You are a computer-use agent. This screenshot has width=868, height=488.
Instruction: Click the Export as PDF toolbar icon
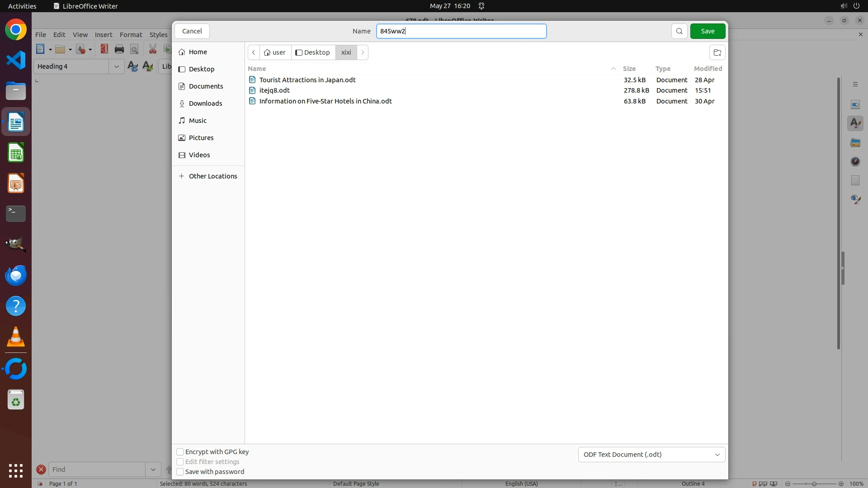pyautogui.click(x=104, y=49)
